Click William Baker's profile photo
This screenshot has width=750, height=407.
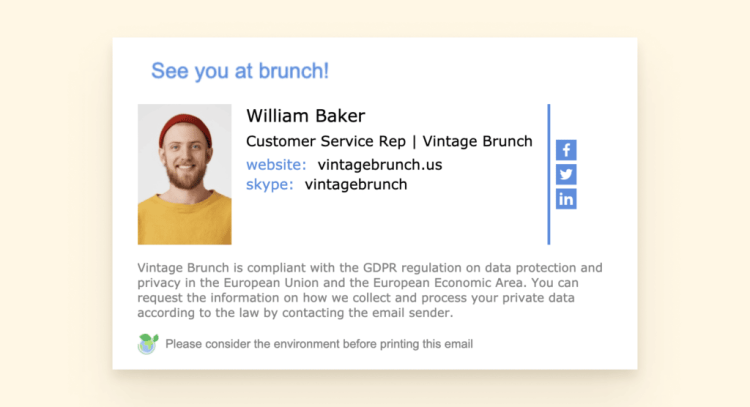tap(185, 175)
